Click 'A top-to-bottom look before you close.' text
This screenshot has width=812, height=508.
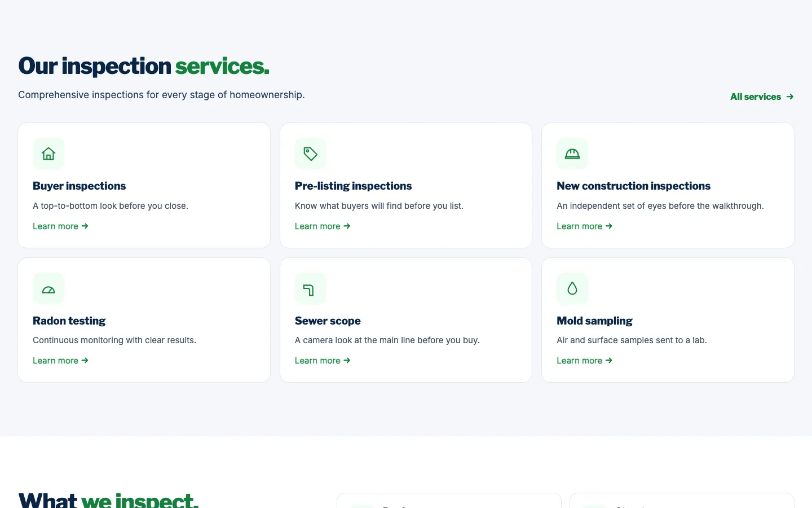pos(111,206)
